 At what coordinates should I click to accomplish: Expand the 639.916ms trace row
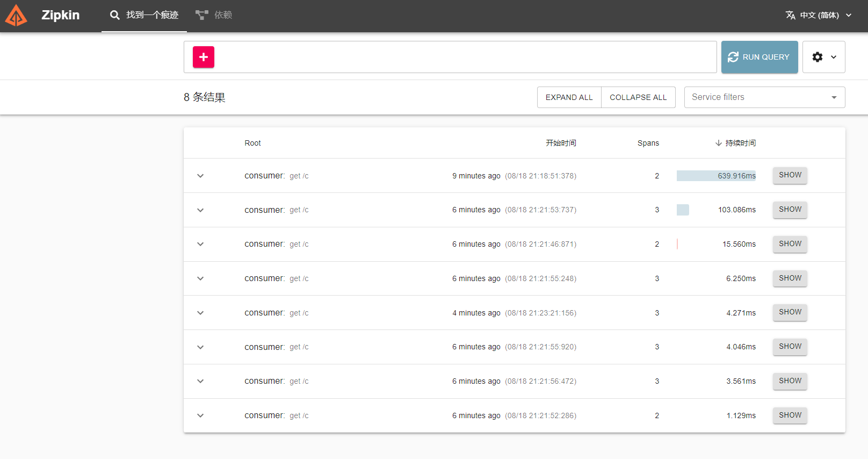point(200,176)
